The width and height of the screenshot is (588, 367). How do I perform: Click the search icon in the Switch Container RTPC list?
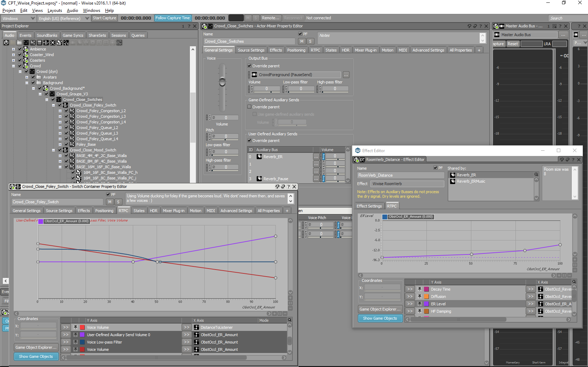pyautogui.click(x=289, y=320)
